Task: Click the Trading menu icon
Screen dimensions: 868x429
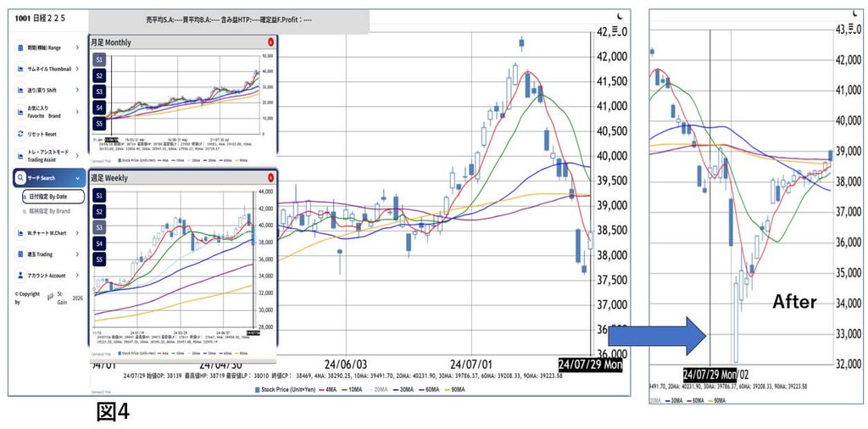Action: [x=21, y=254]
